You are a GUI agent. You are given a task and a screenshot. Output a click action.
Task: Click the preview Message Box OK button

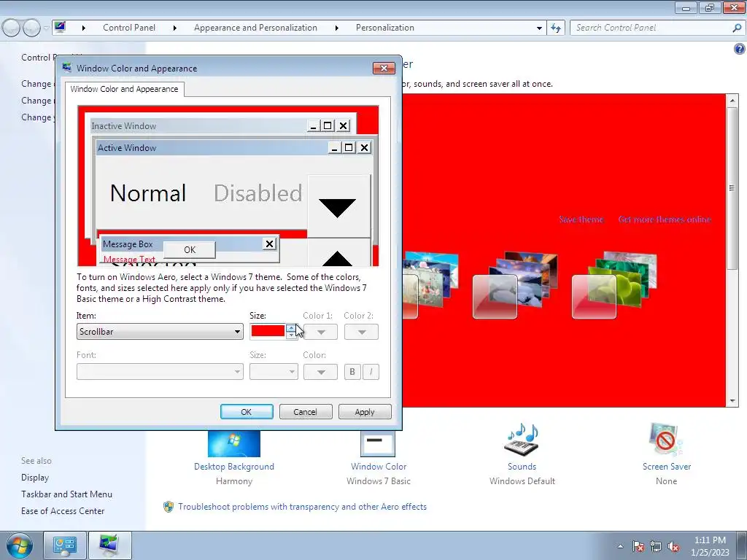[190, 249]
